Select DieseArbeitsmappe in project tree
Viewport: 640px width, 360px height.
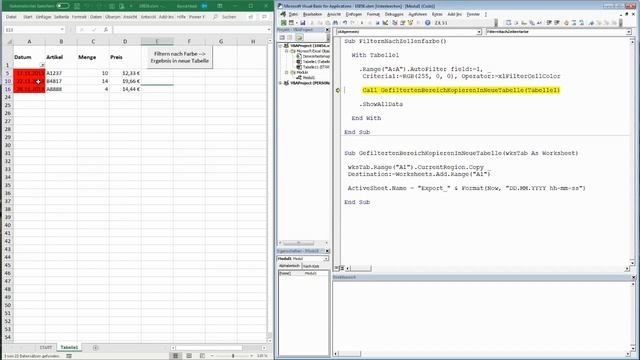tap(315, 56)
